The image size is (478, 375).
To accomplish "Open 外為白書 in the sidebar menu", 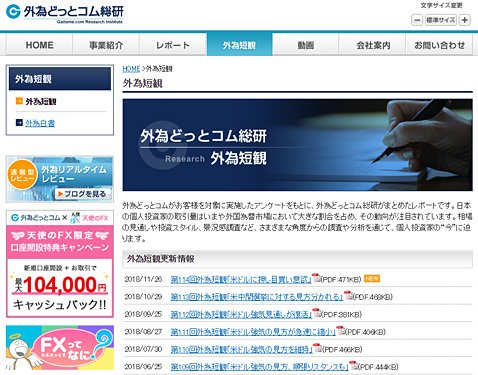I will click(40, 123).
